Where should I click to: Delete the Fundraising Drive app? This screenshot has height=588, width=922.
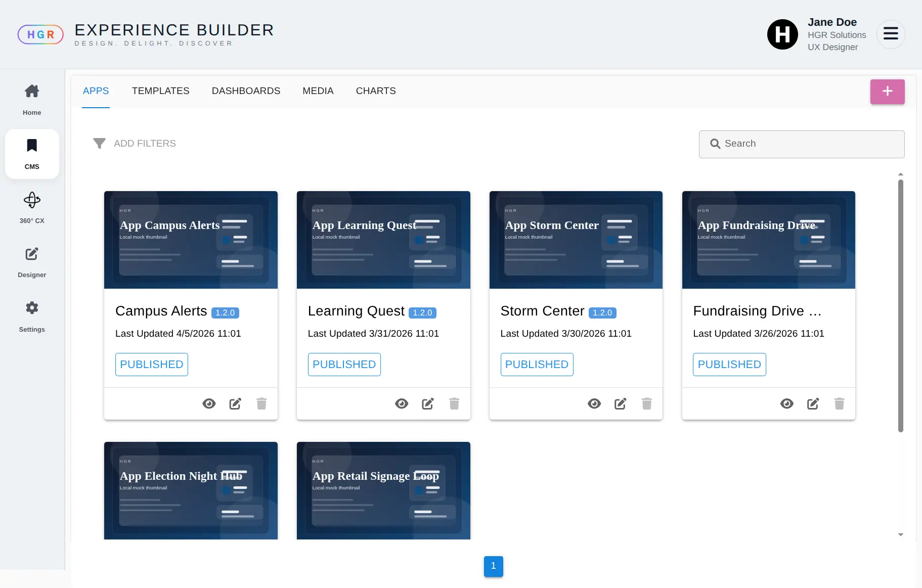(840, 403)
